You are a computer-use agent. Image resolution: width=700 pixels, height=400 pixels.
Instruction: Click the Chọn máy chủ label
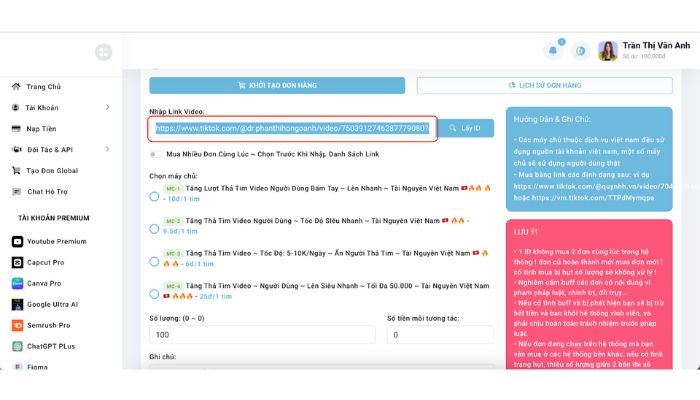173,176
